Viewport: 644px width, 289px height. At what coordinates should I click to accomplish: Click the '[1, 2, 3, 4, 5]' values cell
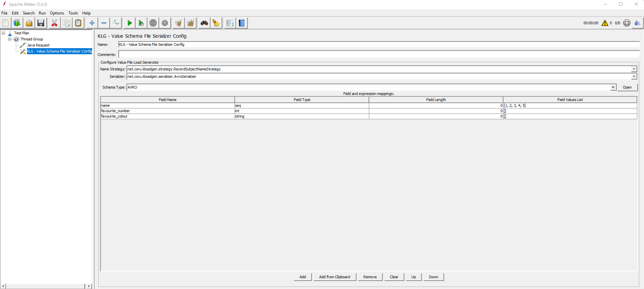pyautogui.click(x=570, y=105)
